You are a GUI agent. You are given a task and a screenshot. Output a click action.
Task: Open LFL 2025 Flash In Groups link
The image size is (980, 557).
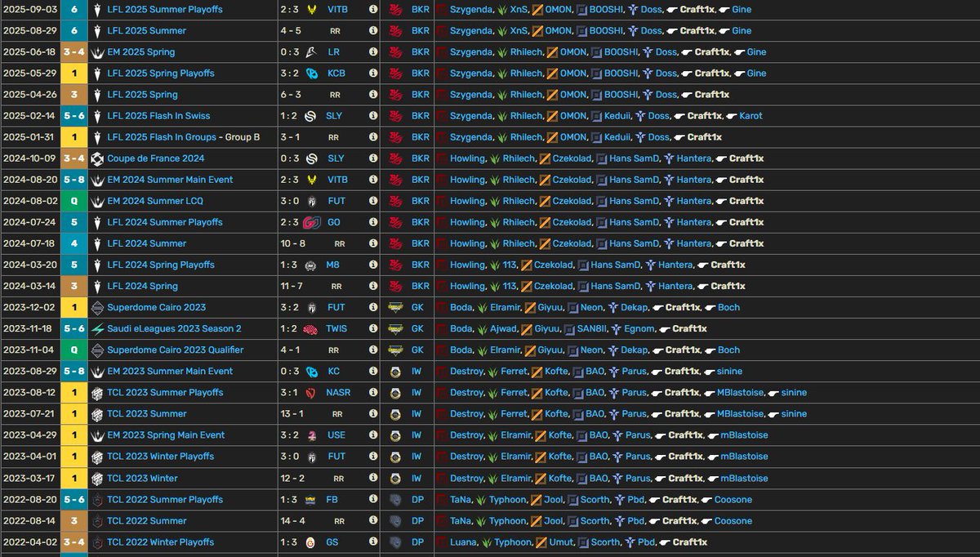162,137
